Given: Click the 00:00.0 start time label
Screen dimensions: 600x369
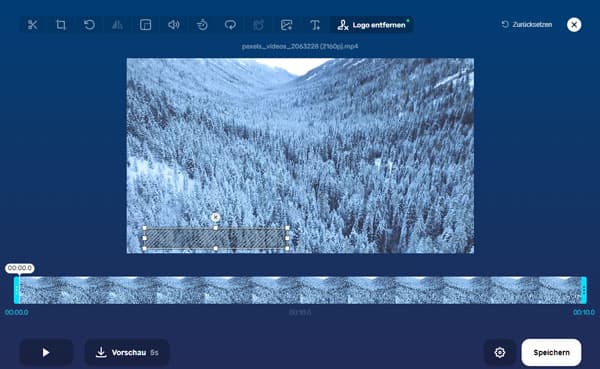Looking at the screenshot, I should [x=16, y=312].
